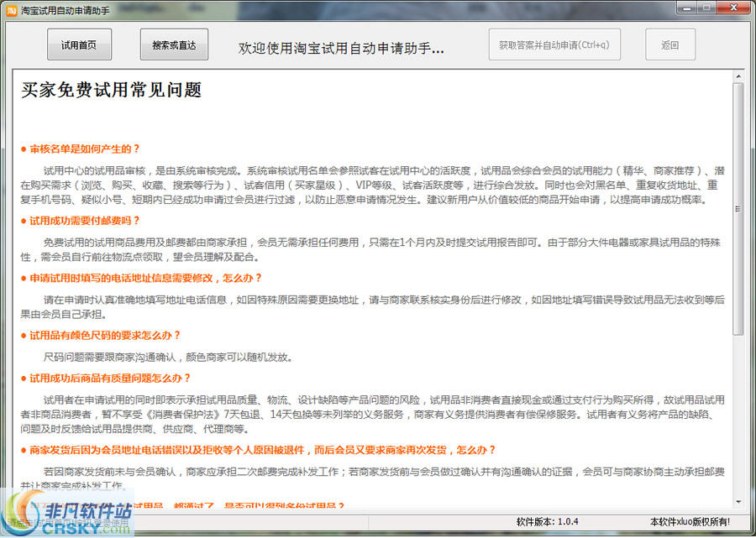Click the 欢迎使用淘宝试用自动申请助手 label

(x=341, y=48)
